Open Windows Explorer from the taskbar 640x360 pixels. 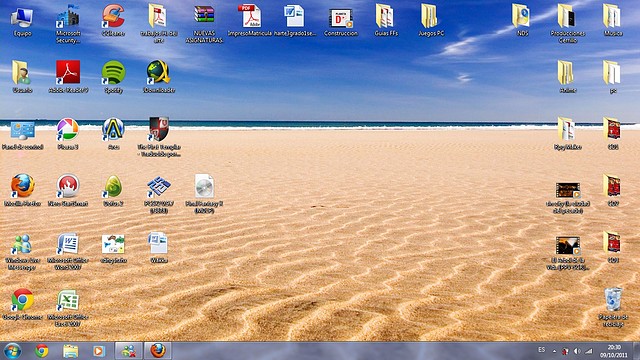coord(70,351)
